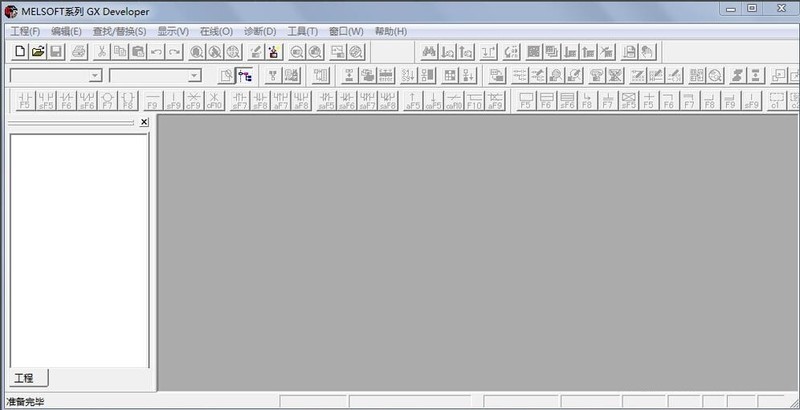Viewport: 800px width, 410px height.
Task: Click the saF8 ladder symbol icon
Action: point(388,100)
